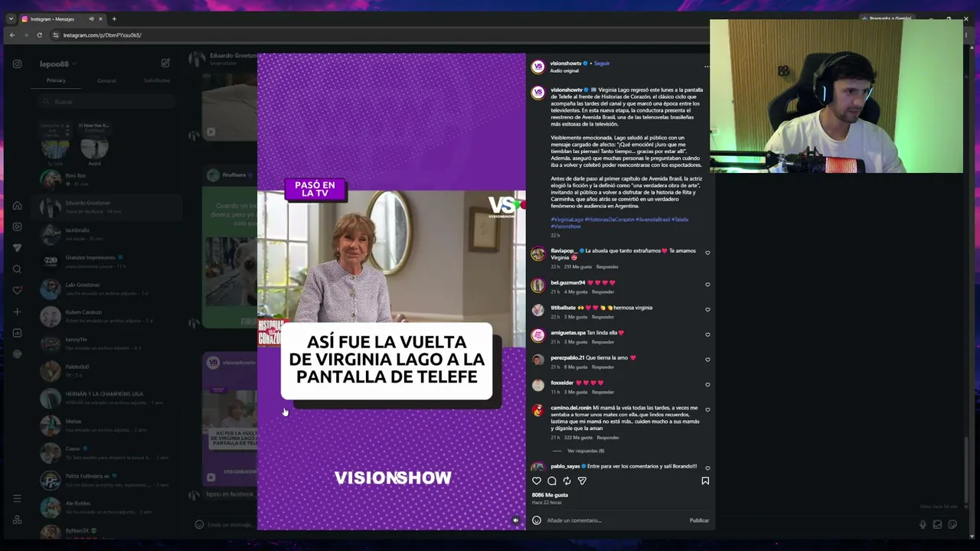Open the HERNÁN Y LA CHAMPIONS LIGA chat
The image size is (980, 551).
[106, 397]
